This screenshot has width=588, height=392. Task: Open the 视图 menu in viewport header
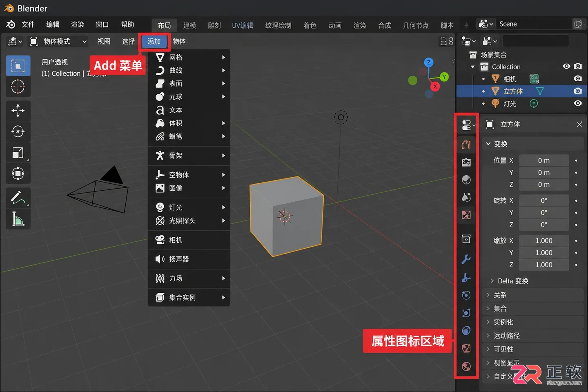click(104, 41)
